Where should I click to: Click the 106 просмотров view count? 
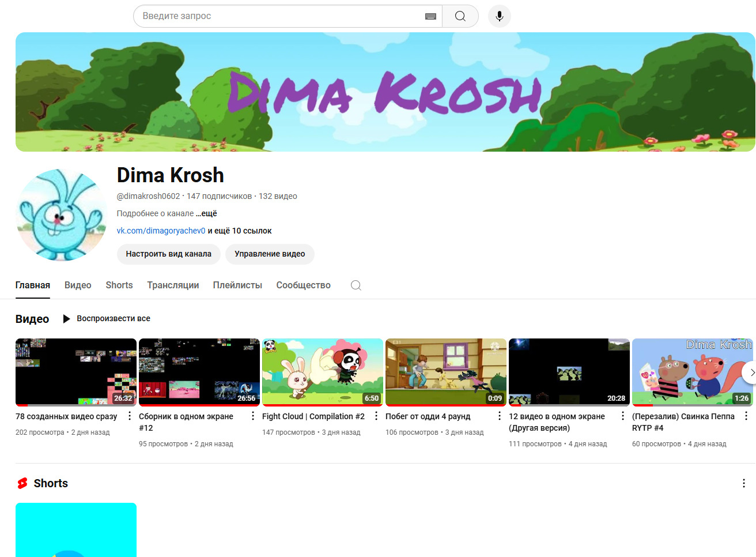coord(412,432)
